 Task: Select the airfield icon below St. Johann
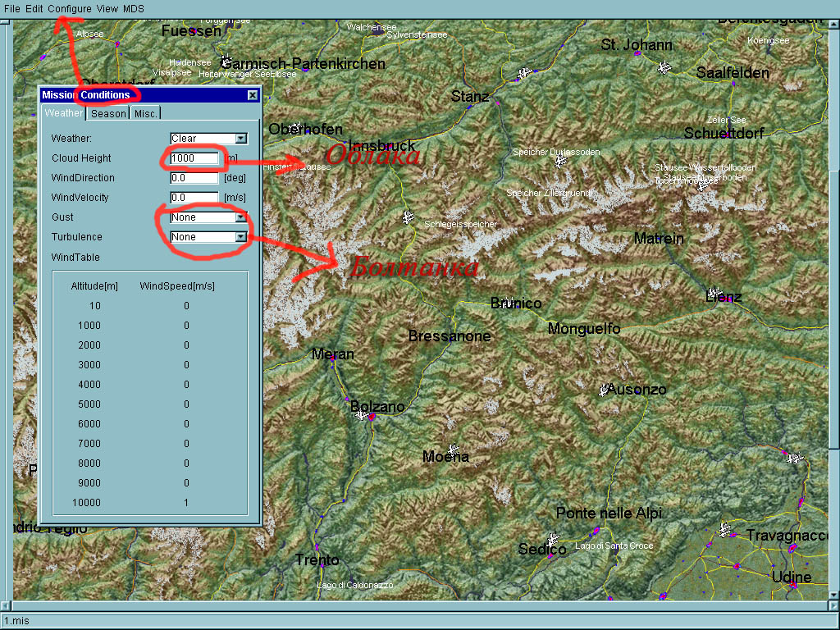click(x=664, y=68)
